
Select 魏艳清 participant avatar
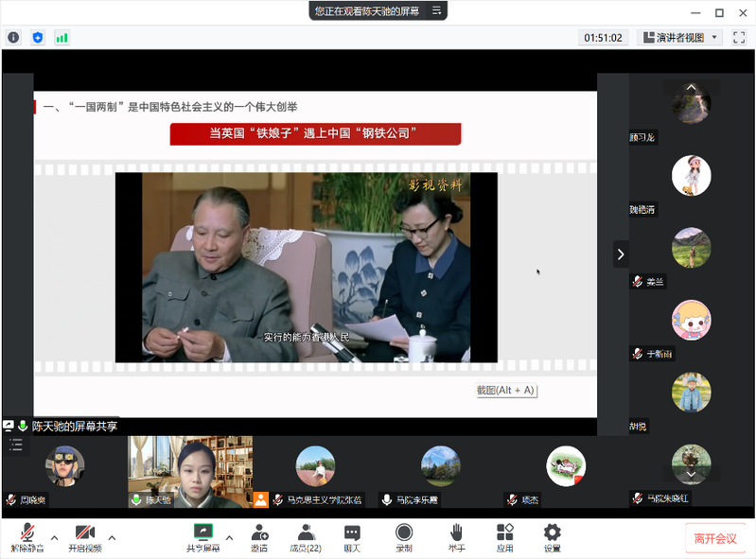[692, 175]
